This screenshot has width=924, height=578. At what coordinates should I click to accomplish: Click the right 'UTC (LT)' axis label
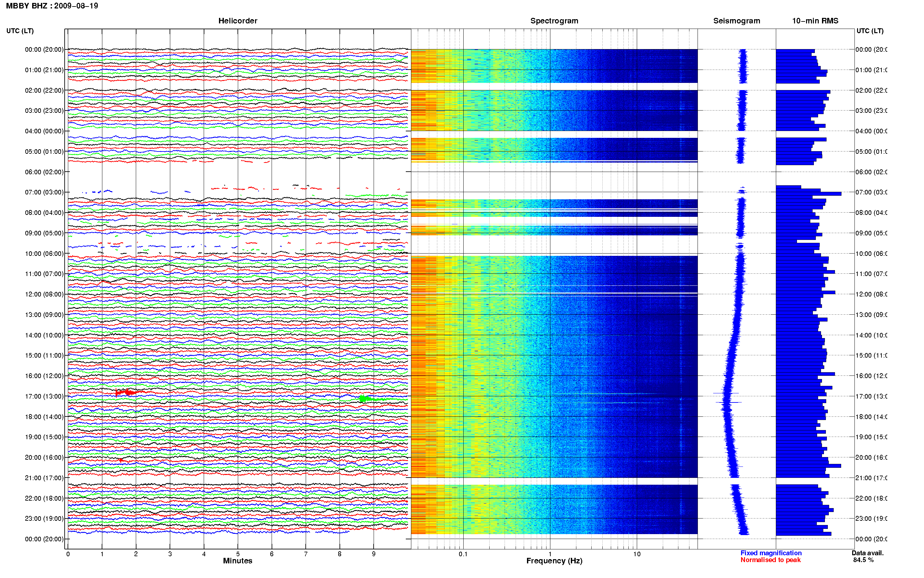(x=870, y=31)
